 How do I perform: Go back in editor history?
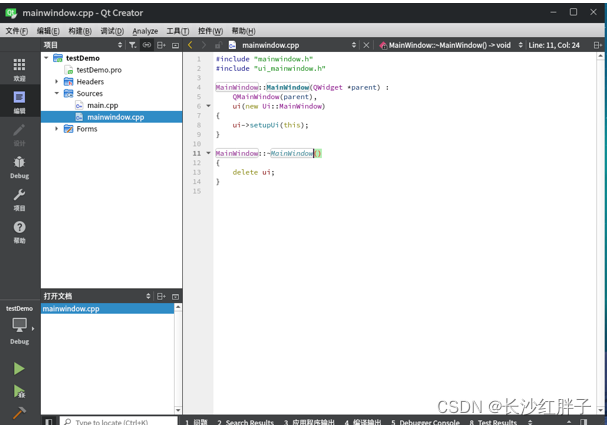(190, 45)
